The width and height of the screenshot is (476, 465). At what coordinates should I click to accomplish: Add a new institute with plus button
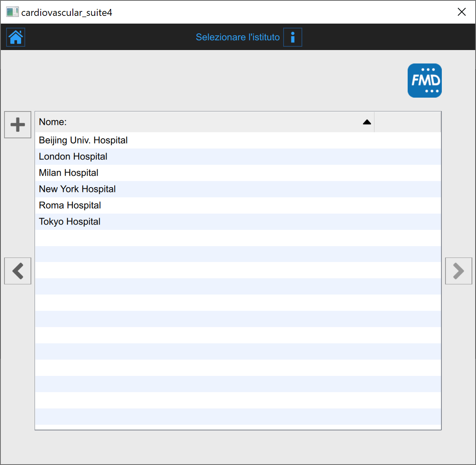pos(17,124)
